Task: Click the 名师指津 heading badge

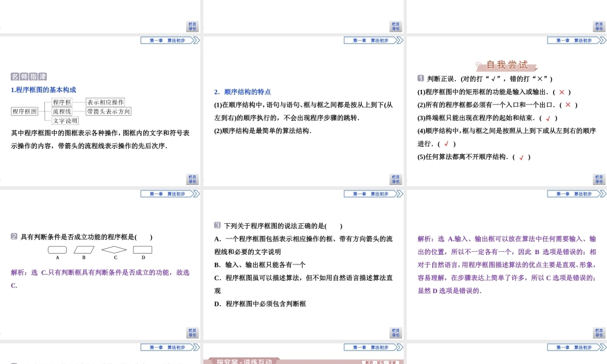Action: point(29,76)
